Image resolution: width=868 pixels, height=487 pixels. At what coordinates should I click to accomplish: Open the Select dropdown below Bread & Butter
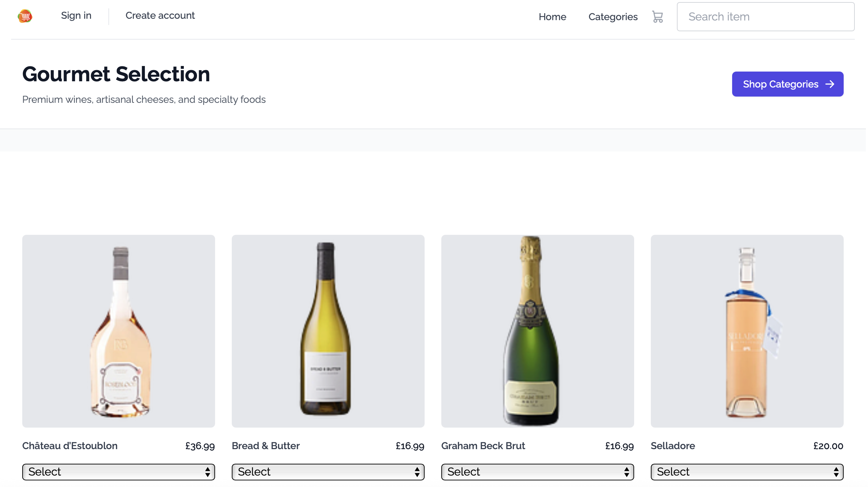[328, 472]
